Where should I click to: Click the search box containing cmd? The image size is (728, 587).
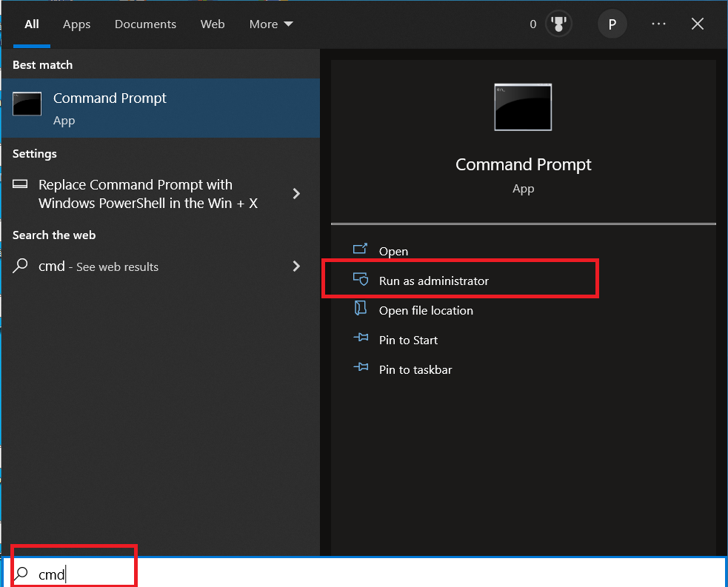(x=364, y=573)
